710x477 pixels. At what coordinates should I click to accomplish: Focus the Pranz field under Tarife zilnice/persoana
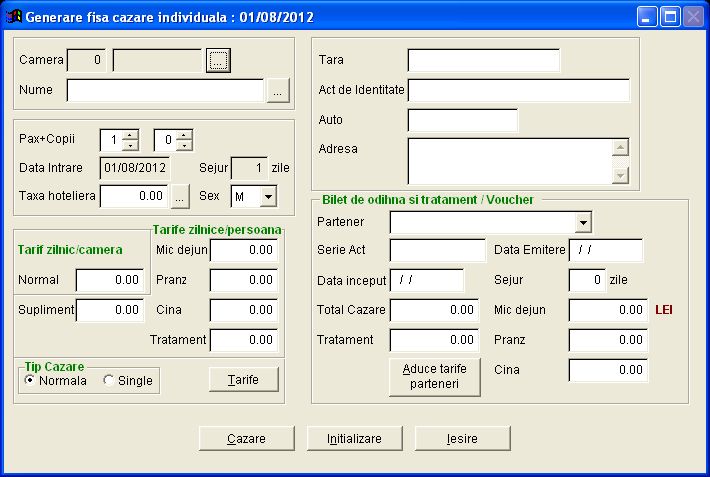pos(244,280)
